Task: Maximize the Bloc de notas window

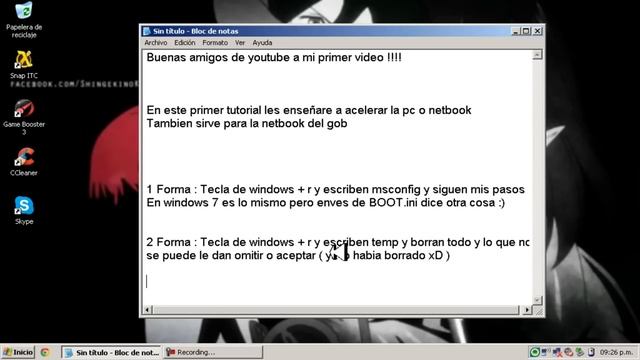Action: tap(526, 31)
